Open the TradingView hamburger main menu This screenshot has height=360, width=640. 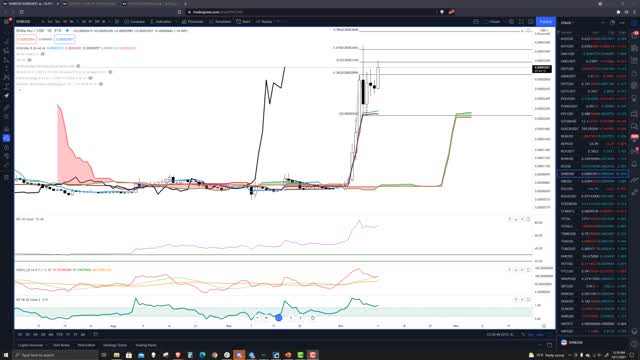pyautogui.click(x=7, y=21)
